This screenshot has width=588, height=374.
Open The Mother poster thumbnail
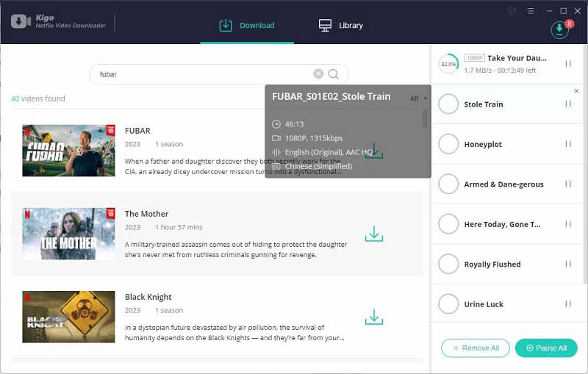pyautogui.click(x=68, y=234)
